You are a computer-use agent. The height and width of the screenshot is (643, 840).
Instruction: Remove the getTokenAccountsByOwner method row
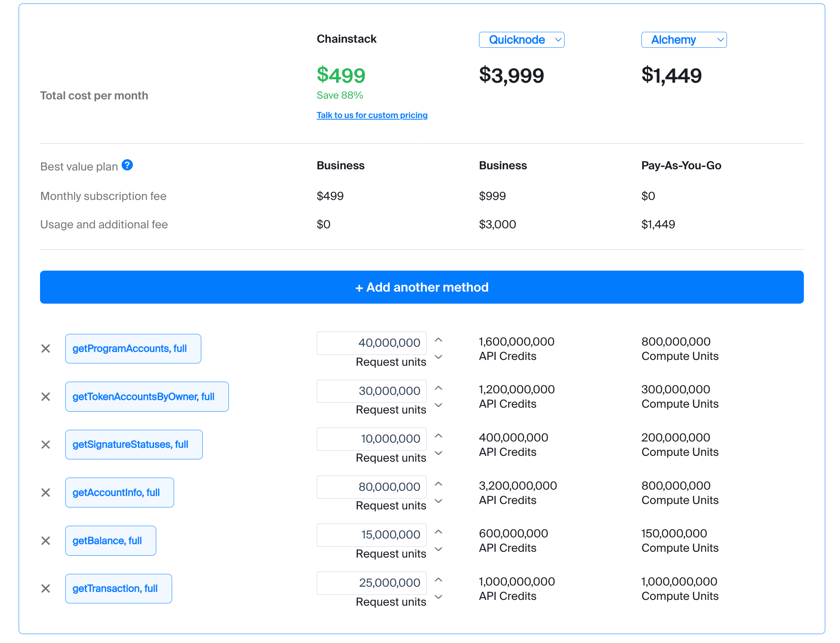pyautogui.click(x=46, y=397)
